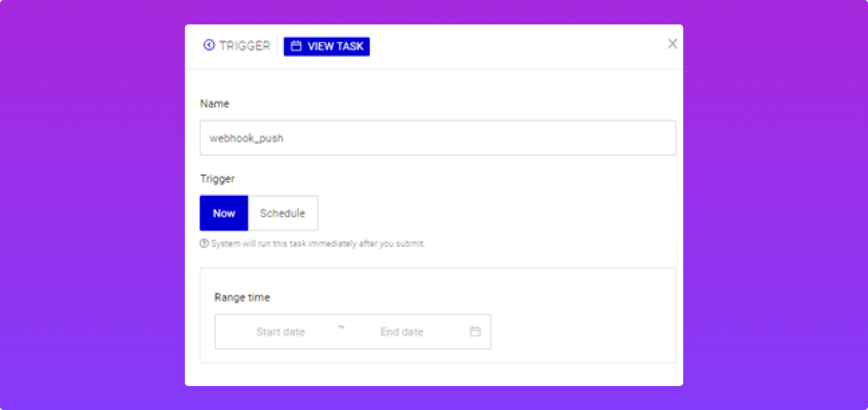This screenshot has width=868, height=410.
Task: Select the Now trigger option
Action: click(224, 213)
